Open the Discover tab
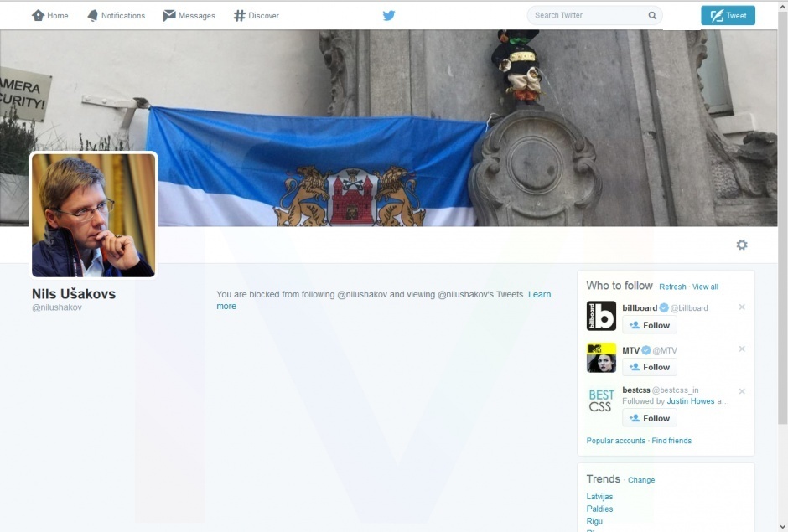The image size is (788, 532). click(x=256, y=15)
